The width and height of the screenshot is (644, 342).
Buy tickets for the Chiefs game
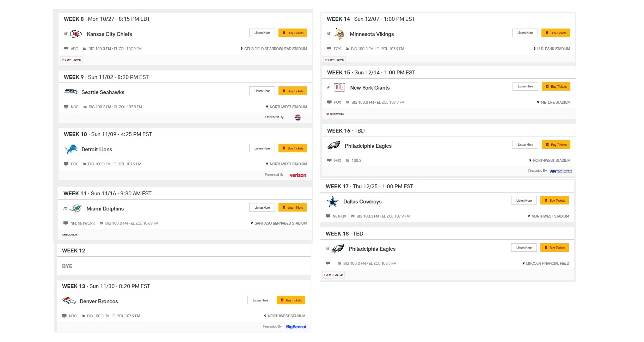(x=293, y=33)
